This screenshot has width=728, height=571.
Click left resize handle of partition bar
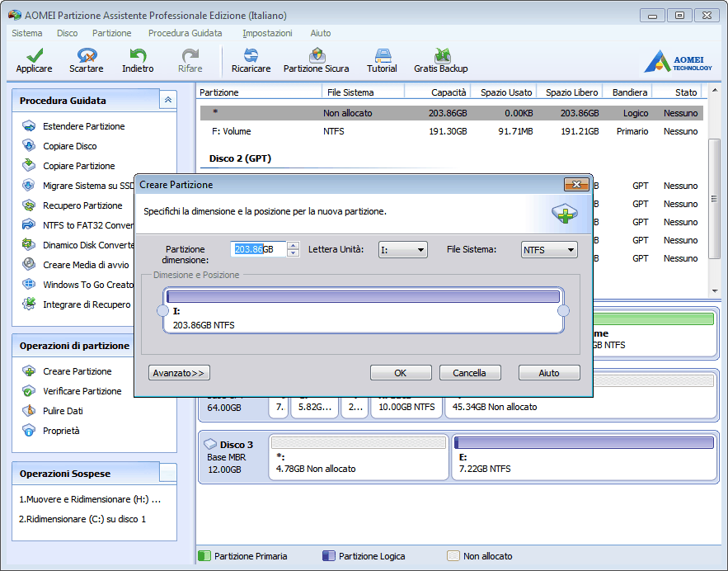coord(162,310)
